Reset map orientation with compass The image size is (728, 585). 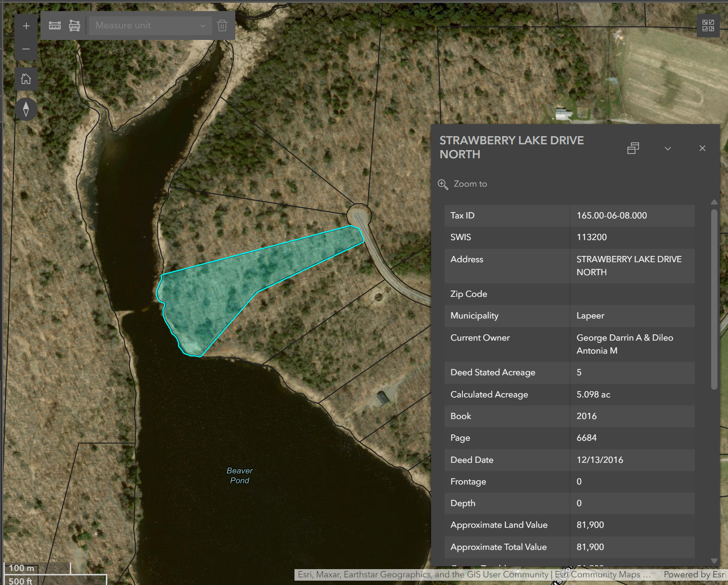click(x=26, y=109)
